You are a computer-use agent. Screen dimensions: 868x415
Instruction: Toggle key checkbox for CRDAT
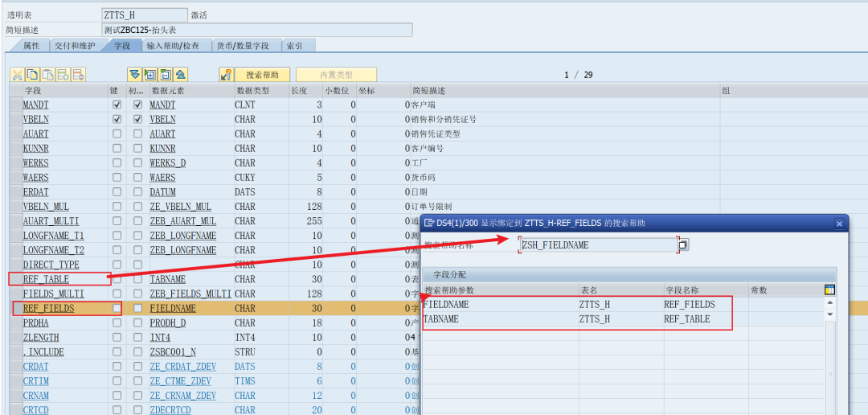[117, 366]
